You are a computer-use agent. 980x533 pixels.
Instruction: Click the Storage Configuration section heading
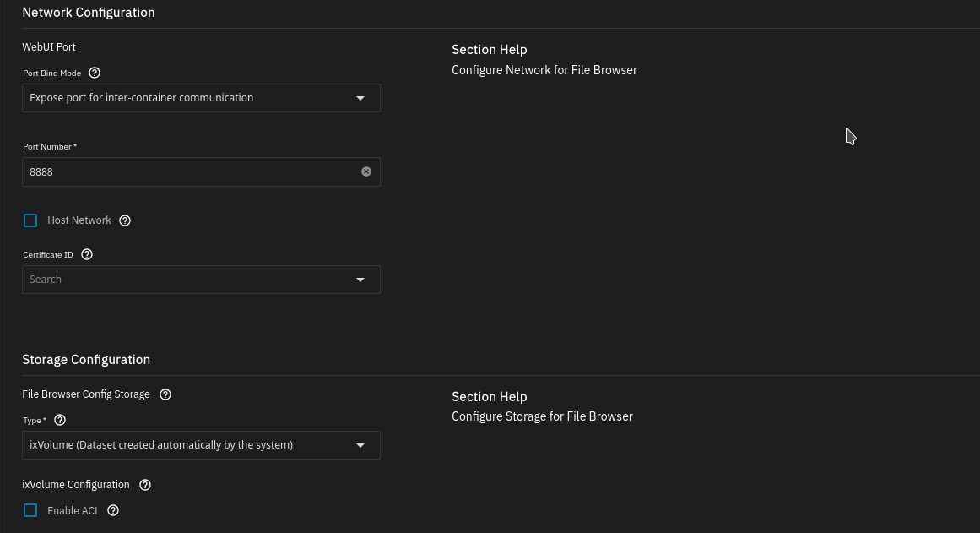86,360
